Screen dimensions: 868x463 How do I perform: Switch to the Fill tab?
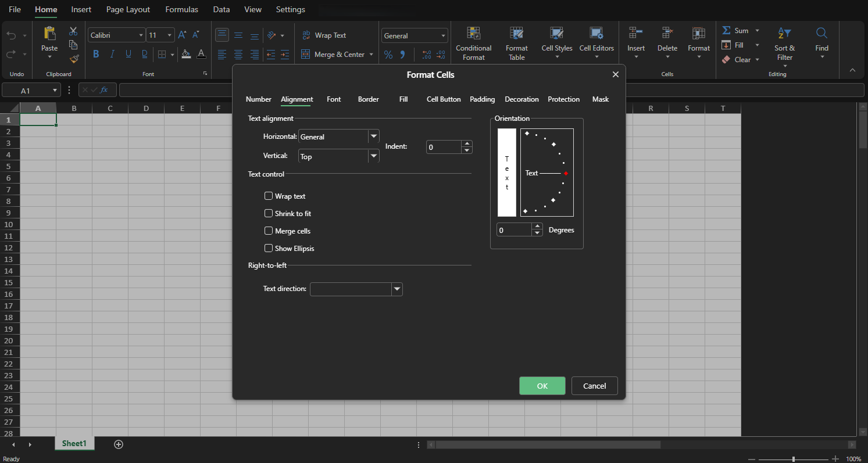(x=403, y=99)
